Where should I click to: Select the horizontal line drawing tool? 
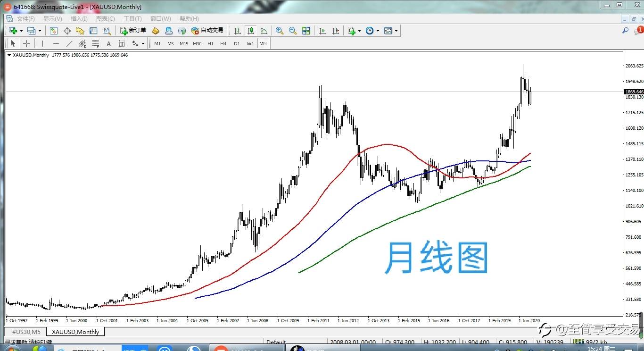click(56, 43)
